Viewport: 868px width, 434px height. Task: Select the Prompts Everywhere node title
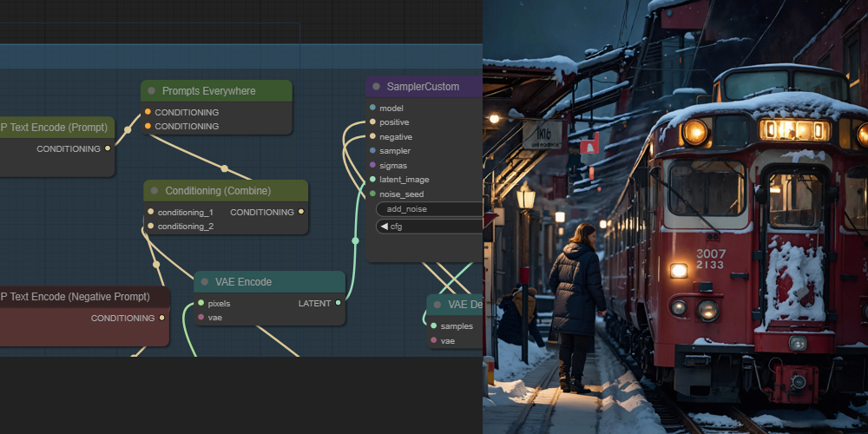pyautogui.click(x=208, y=91)
